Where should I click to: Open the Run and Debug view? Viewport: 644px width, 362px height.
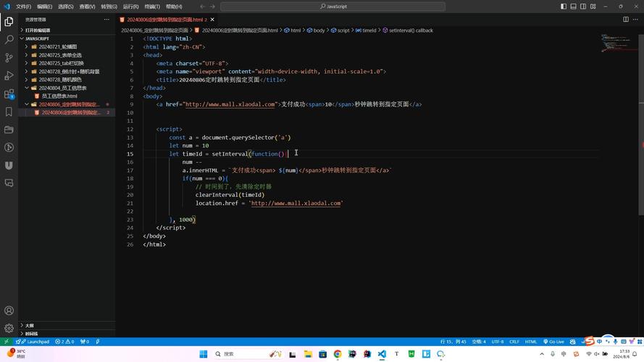coord(9,76)
